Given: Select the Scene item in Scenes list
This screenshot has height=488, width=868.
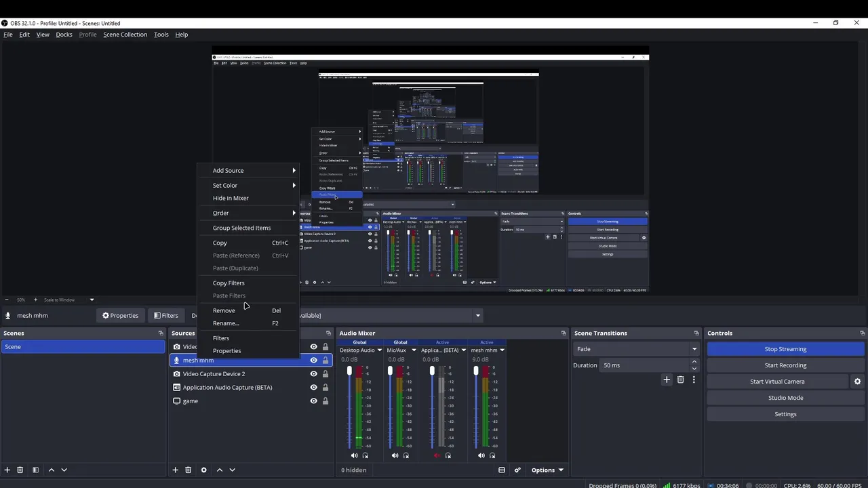Looking at the screenshot, I should point(83,346).
